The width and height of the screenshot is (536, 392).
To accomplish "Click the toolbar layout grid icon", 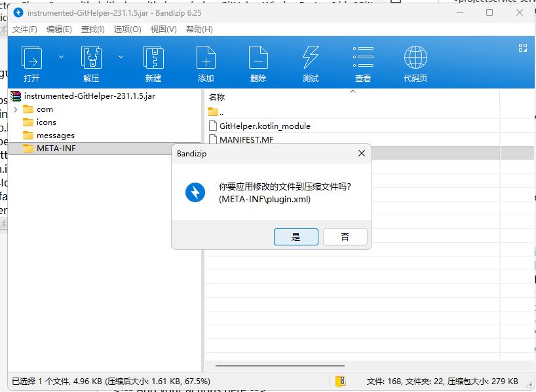I will (523, 48).
